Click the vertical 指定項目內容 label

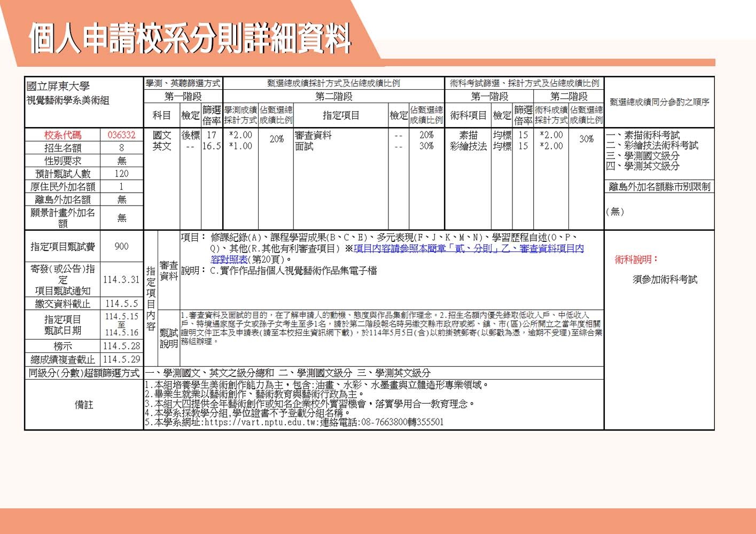pos(151,299)
